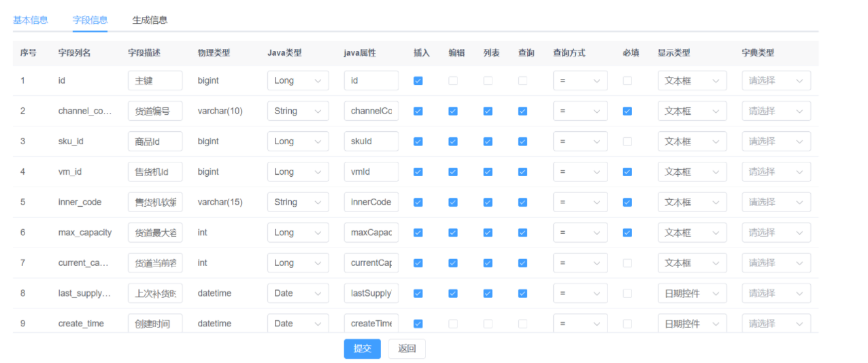This screenshot has height=363, width=868.
Task: Open 字典类型 dropdown for inner_code row
Action: pos(776,202)
